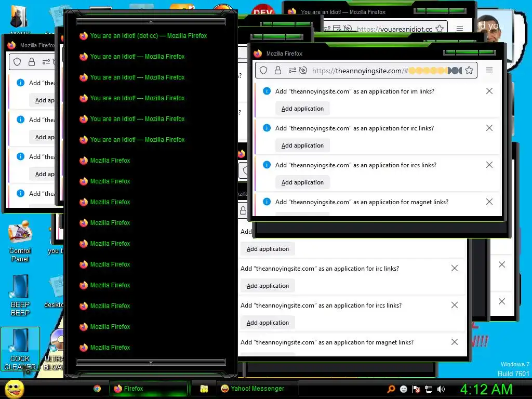This screenshot has height=399, width=532.
Task: Bookmark theannoyingsite.com with the star icon
Action: [469, 70]
